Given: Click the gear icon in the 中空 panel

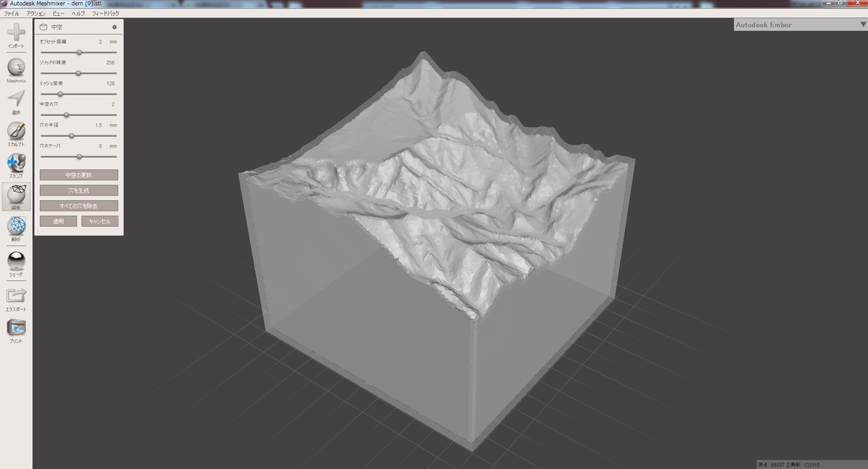Looking at the screenshot, I should click(x=114, y=27).
